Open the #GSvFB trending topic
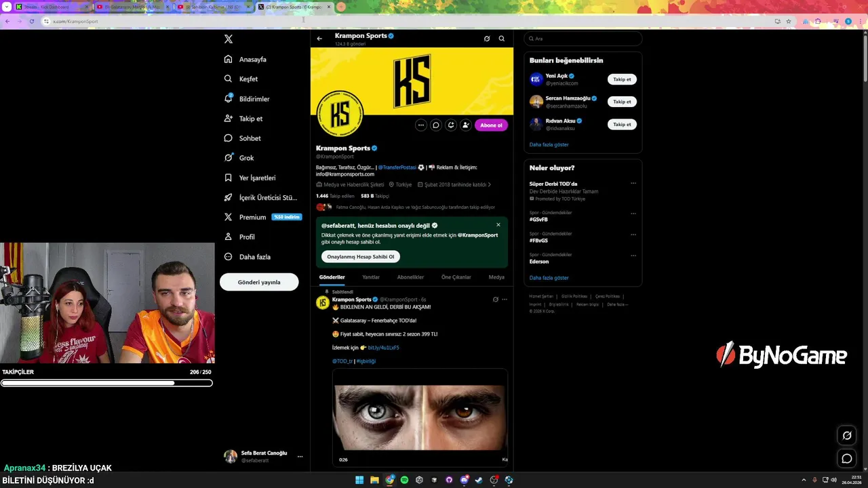Image resolution: width=868 pixels, height=488 pixels. 538,220
